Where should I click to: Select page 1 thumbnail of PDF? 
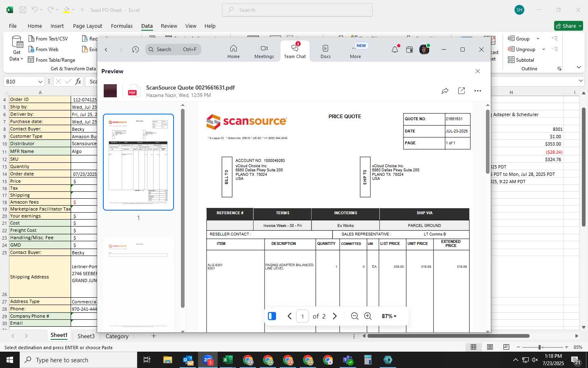point(138,162)
